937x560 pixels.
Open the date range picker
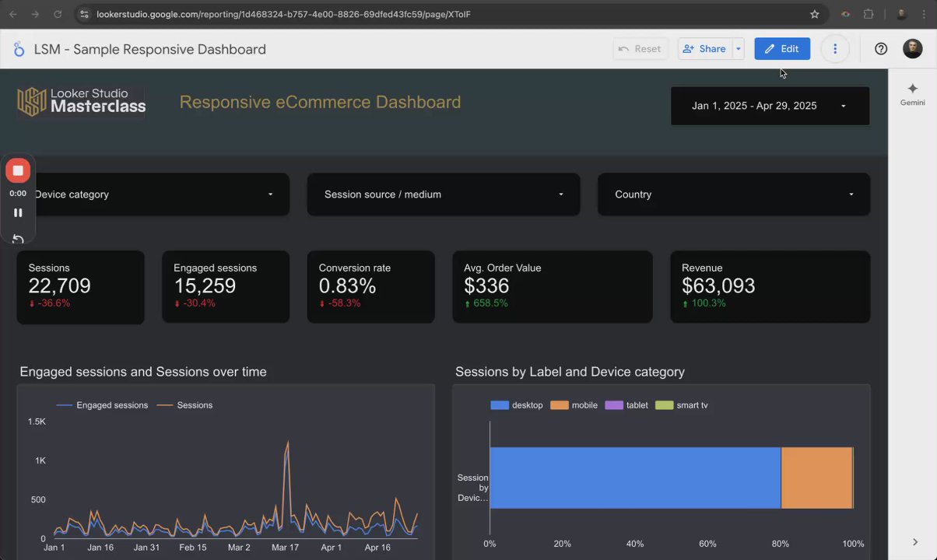[770, 106]
